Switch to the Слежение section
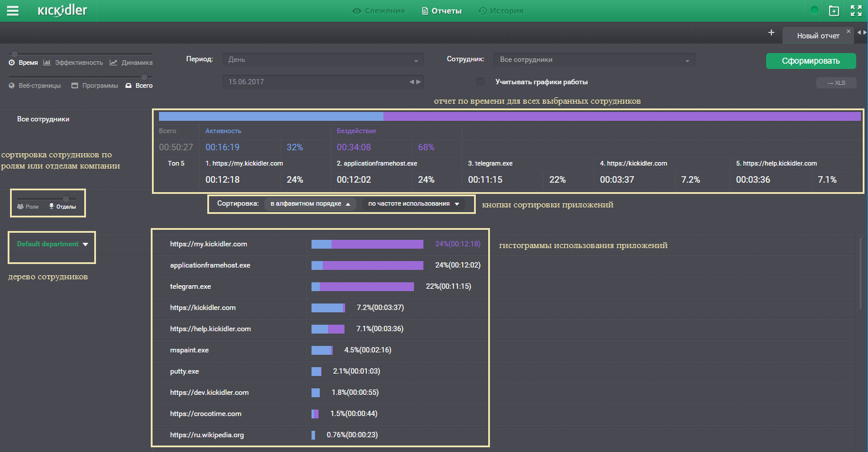Screen dimensions: 868x452 pyautogui.click(x=379, y=11)
